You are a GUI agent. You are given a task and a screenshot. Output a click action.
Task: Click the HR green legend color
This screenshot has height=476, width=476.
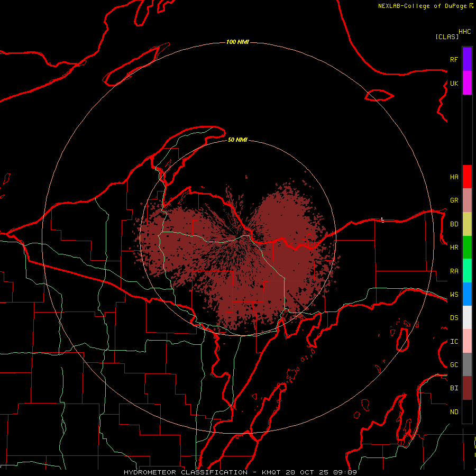[x=467, y=248]
